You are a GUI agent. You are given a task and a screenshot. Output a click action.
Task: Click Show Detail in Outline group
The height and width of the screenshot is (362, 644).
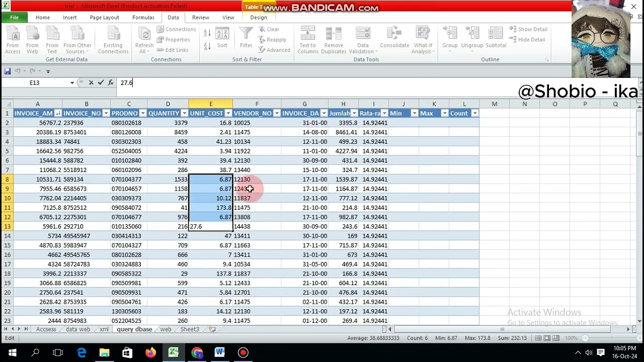coord(528,29)
